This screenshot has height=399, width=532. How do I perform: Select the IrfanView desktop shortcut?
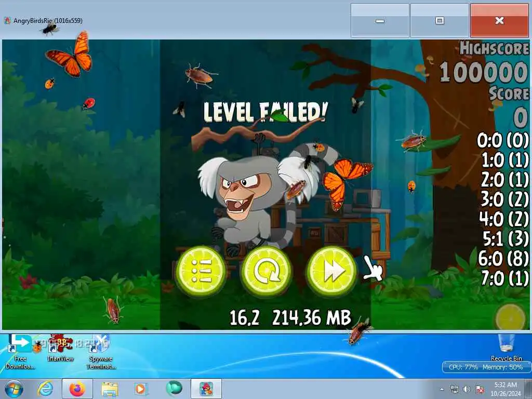click(x=60, y=348)
